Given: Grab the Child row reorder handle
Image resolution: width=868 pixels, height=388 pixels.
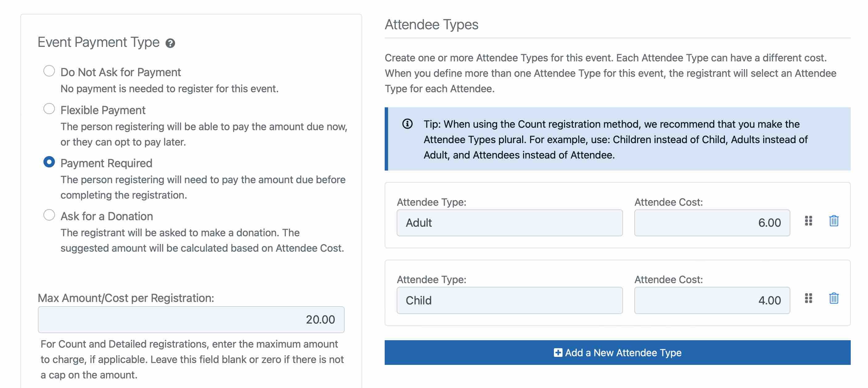Looking at the screenshot, I should point(809,298).
